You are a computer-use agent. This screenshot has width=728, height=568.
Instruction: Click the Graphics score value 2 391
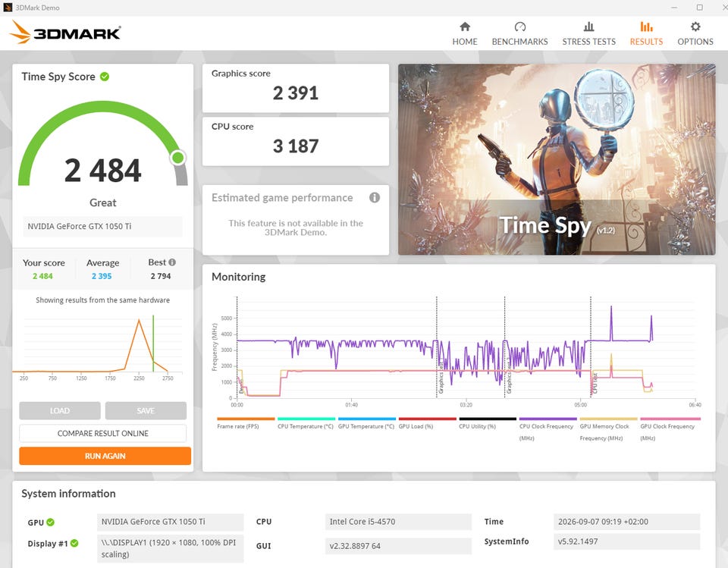[296, 93]
